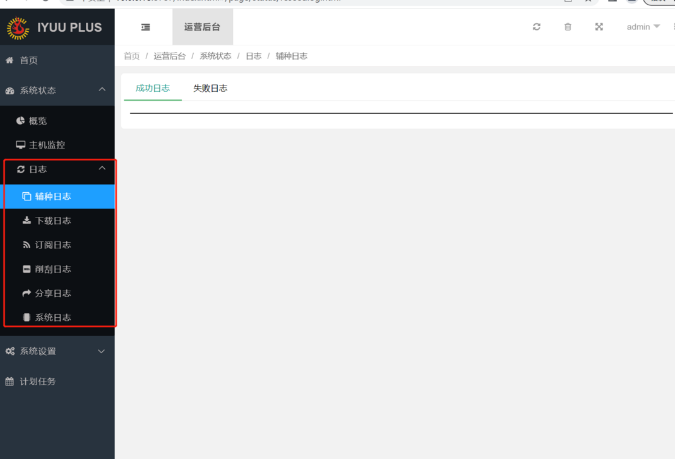The width and height of the screenshot is (683, 459).
Task: Collapse the 日志 submenu chevron
Action: pos(102,168)
